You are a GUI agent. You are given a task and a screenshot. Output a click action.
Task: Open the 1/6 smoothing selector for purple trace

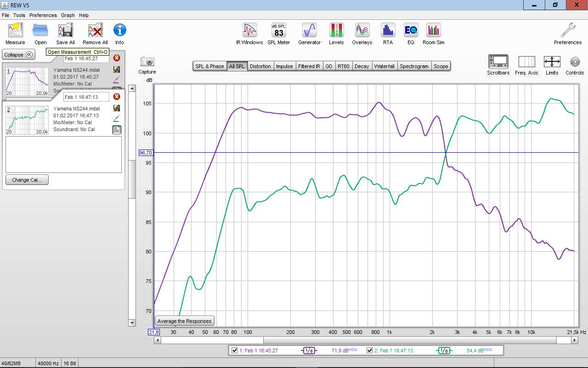pos(309,351)
